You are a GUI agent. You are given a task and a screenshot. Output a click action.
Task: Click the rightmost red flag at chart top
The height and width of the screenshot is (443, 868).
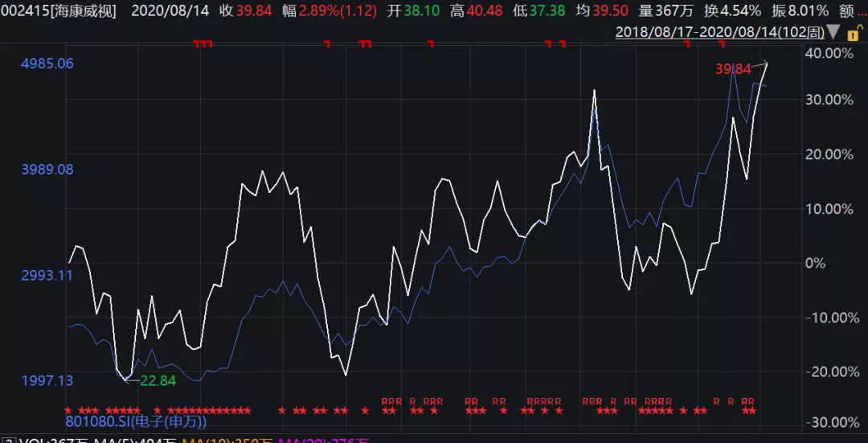point(722,44)
